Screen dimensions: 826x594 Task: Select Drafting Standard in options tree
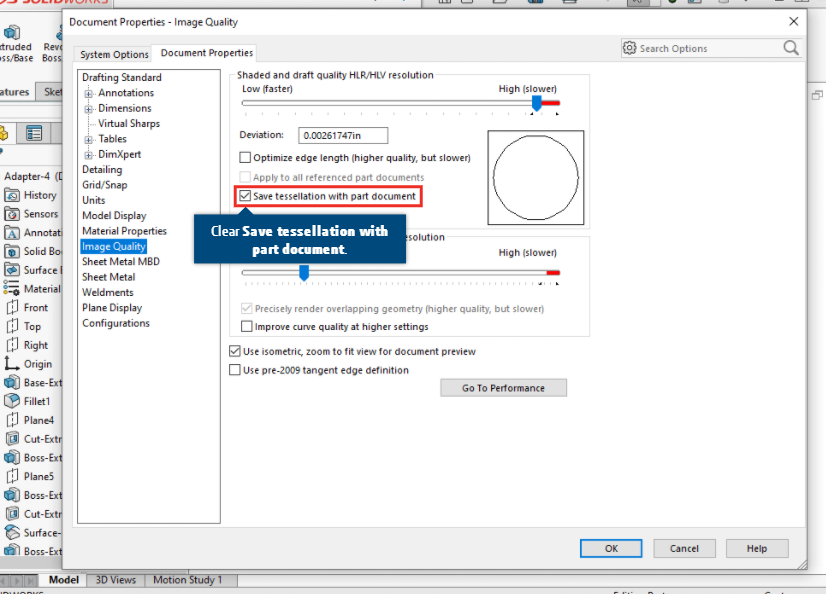(122, 77)
